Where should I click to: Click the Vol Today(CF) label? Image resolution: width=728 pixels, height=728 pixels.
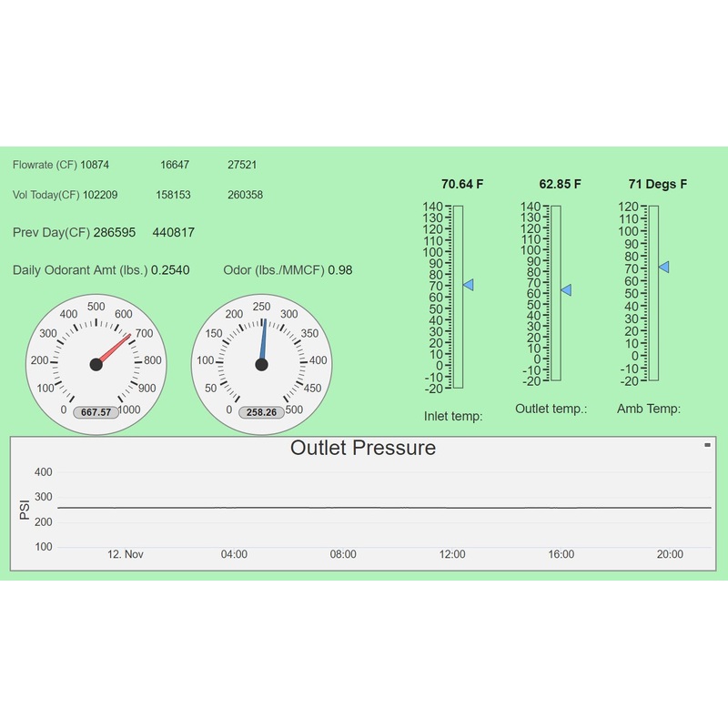(46, 195)
